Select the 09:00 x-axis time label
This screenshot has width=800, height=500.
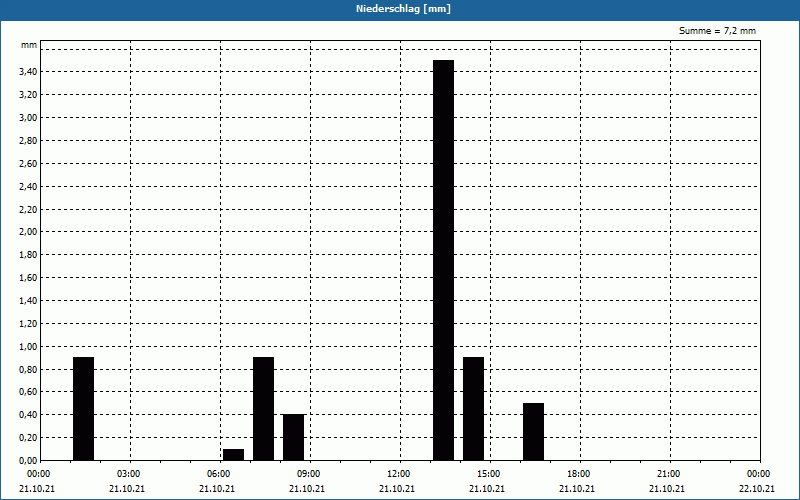309,474
